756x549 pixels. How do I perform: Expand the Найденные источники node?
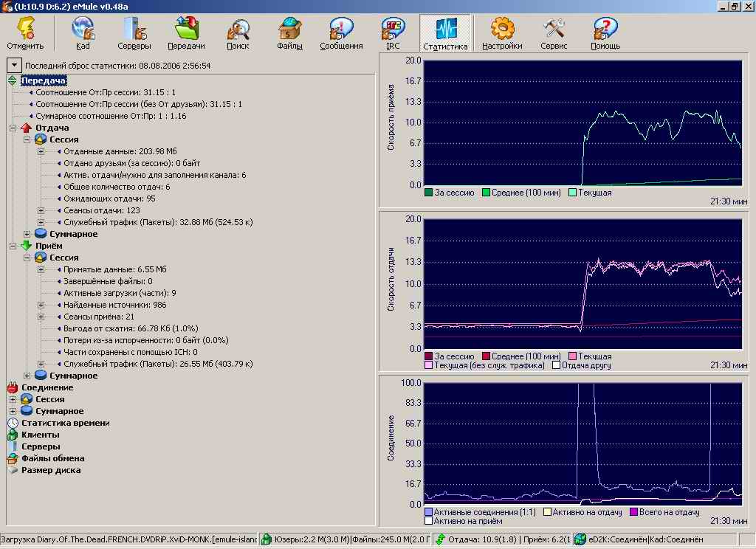(x=41, y=305)
